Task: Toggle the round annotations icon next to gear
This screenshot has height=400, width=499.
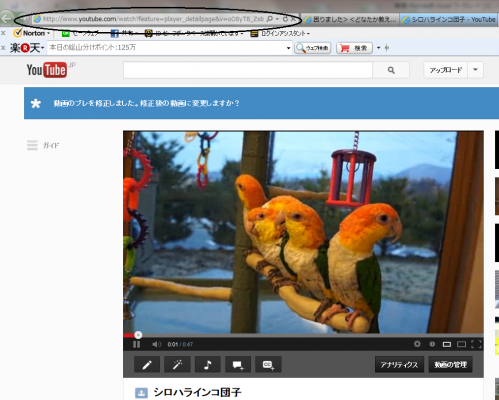Action: [x=432, y=344]
